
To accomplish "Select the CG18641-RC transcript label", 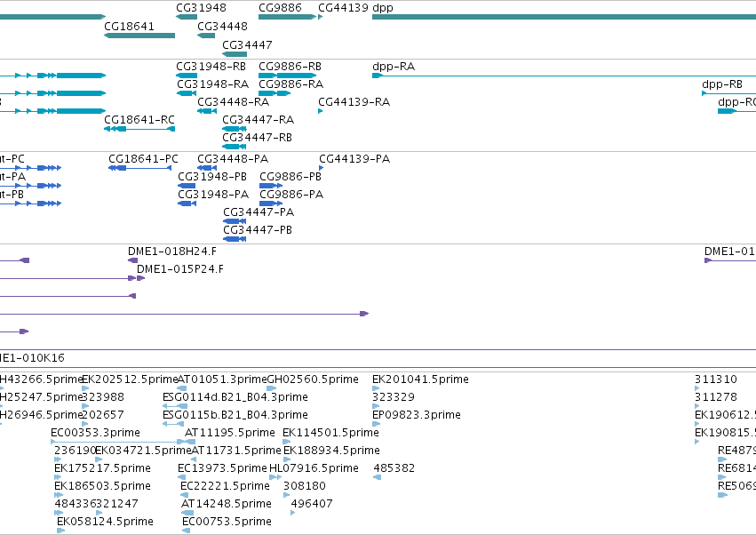I will coord(139,120).
